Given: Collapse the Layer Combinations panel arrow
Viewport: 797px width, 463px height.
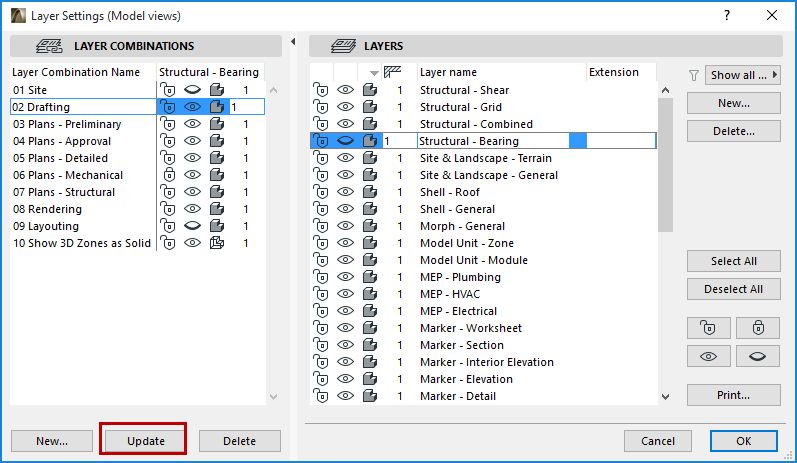Looking at the screenshot, I should click(293, 42).
